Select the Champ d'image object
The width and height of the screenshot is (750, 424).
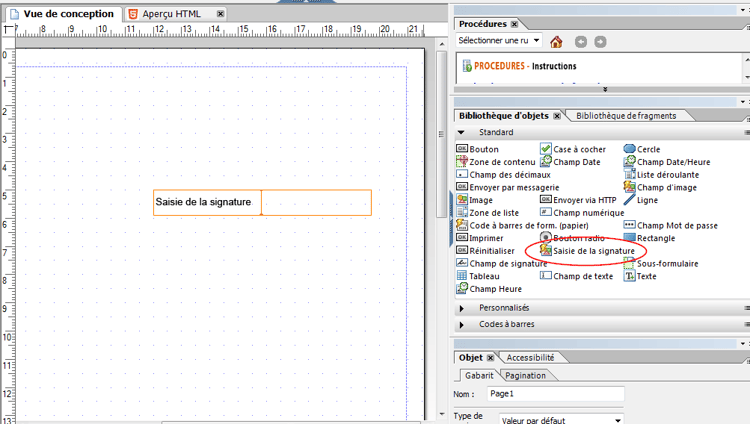[661, 187]
